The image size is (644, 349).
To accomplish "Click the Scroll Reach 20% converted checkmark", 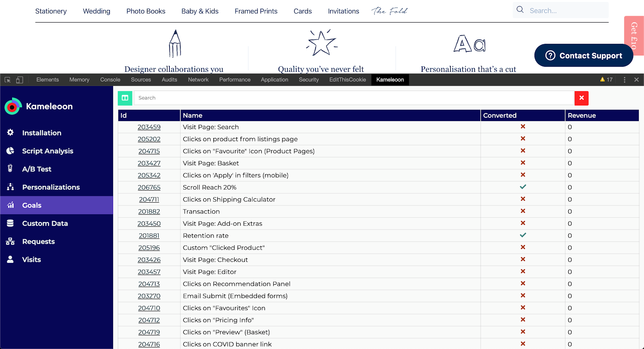I will (x=523, y=187).
